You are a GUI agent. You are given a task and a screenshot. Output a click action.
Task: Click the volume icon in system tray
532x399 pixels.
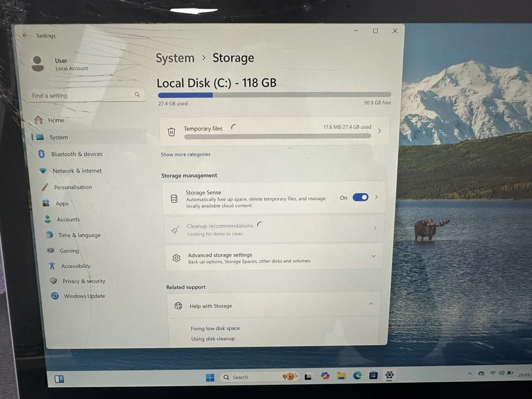coord(502,373)
